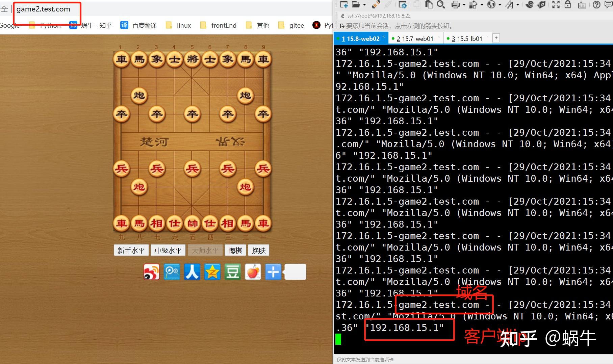Share via the Qzone star icon

click(x=212, y=272)
